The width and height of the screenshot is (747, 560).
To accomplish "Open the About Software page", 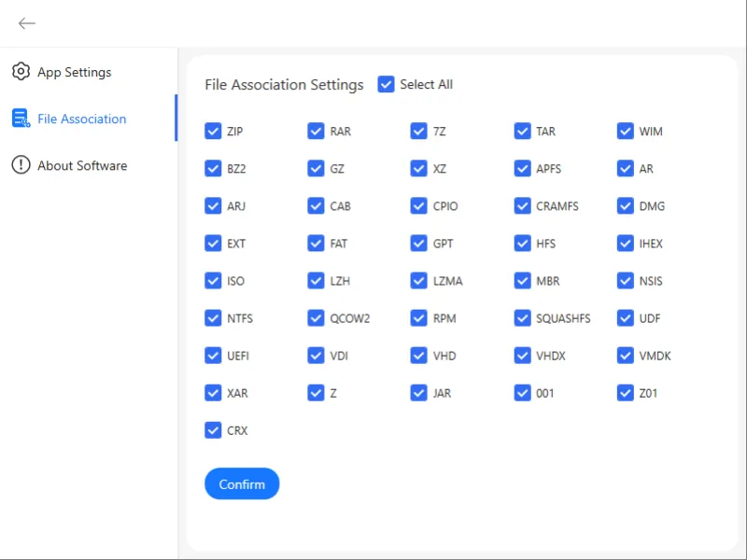I will pyautogui.click(x=82, y=165).
